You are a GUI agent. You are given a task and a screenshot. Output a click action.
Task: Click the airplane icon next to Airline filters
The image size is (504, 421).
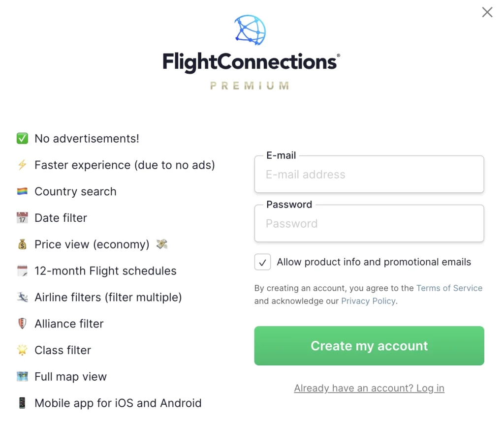pyautogui.click(x=22, y=298)
